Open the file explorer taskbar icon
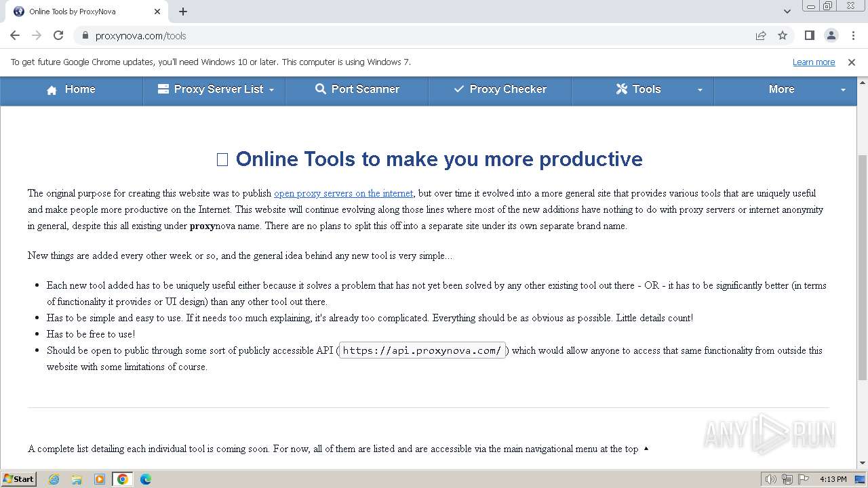This screenshot has width=868, height=488. tap(77, 479)
